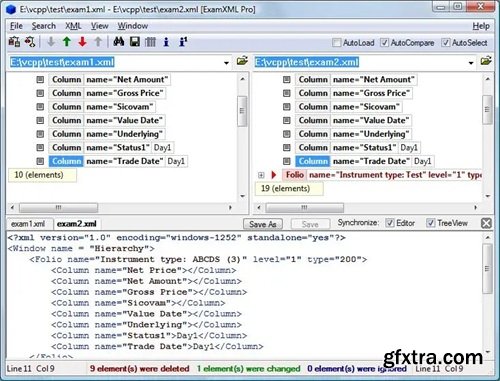Image resolution: width=500 pixels, height=381 pixels.
Task: Click node icon beside left Net Amount column
Action: click(40, 80)
